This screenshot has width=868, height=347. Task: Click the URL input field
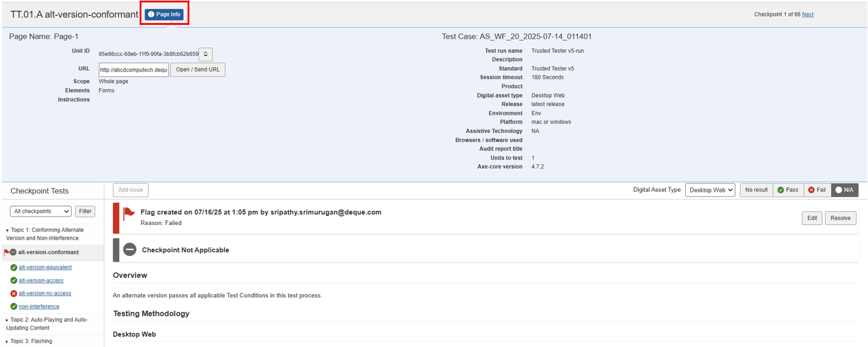[x=134, y=70]
